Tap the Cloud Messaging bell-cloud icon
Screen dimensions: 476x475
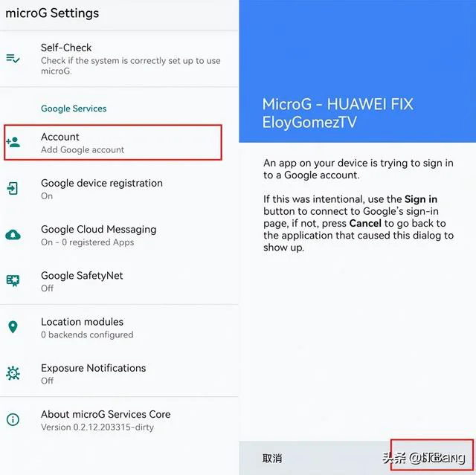click(13, 235)
